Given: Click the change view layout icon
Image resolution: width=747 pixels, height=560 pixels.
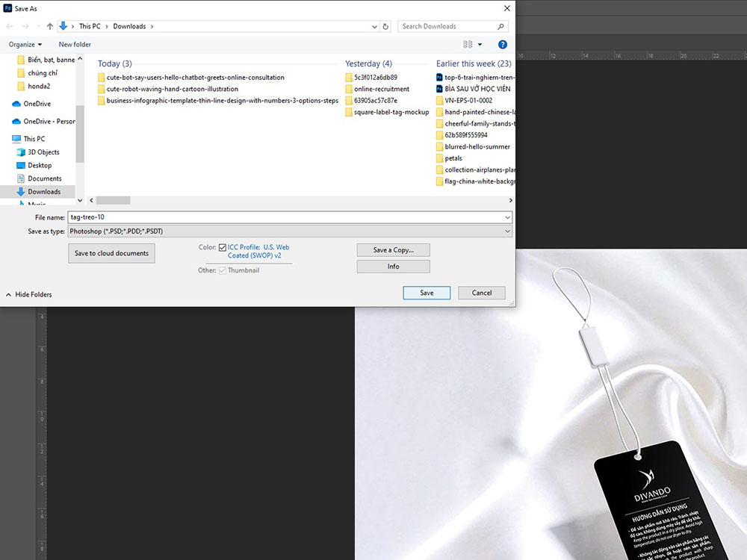Looking at the screenshot, I should pyautogui.click(x=468, y=44).
